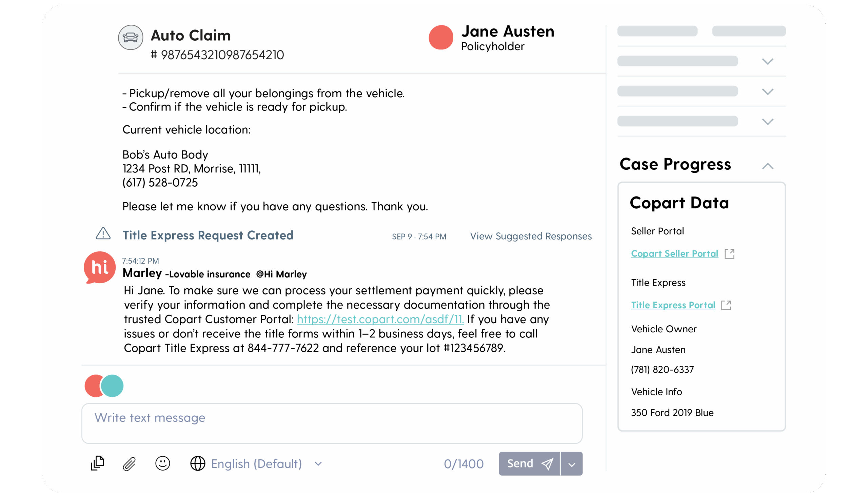Expand the first collapsed sidebar section

tap(768, 62)
